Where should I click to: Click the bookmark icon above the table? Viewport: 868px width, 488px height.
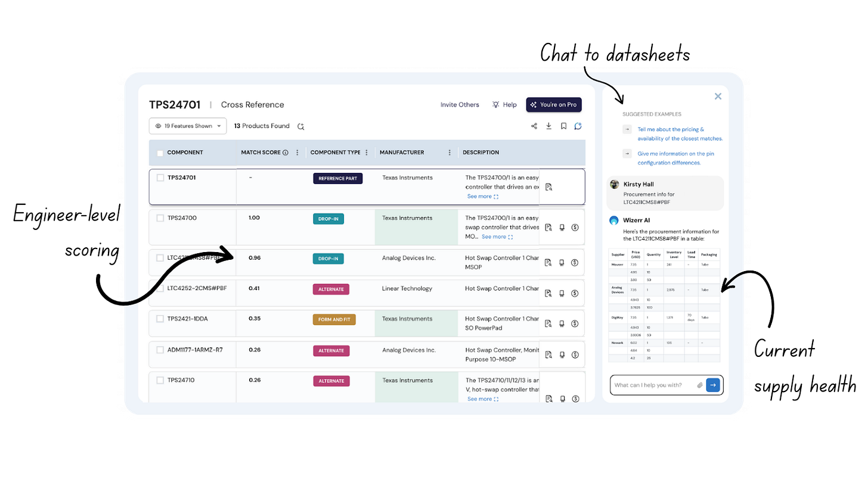pos(563,126)
